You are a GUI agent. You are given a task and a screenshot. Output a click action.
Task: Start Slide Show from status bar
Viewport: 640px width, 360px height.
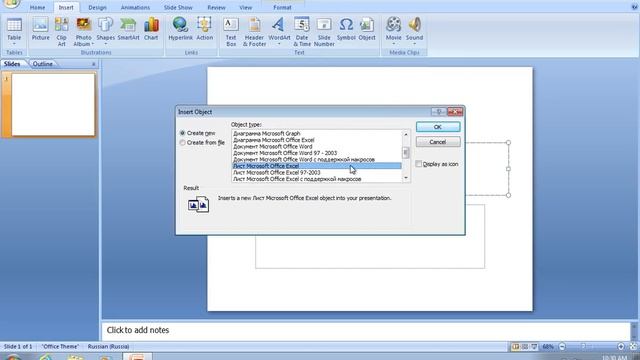coord(534,347)
